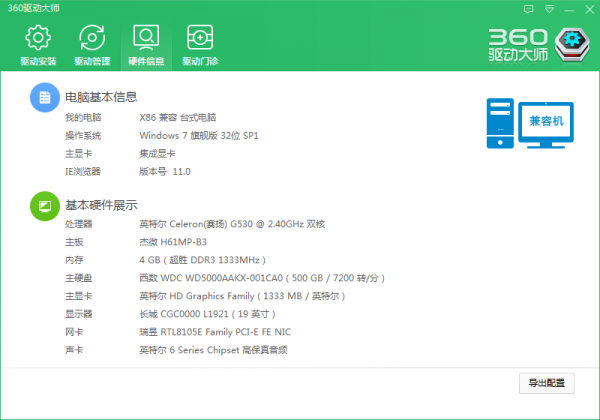Screen dimensions: 600x420
Task: Click the Celeron G530 processor entry
Action: [x=232, y=224]
